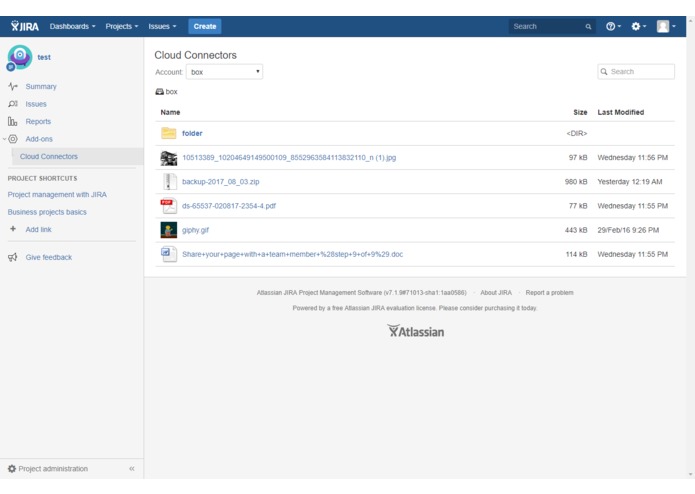Click the giphy.gif thumbnail

(168, 230)
